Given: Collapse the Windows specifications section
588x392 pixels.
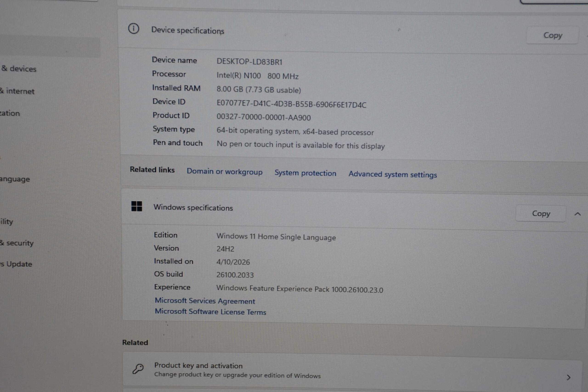Looking at the screenshot, I should (577, 214).
